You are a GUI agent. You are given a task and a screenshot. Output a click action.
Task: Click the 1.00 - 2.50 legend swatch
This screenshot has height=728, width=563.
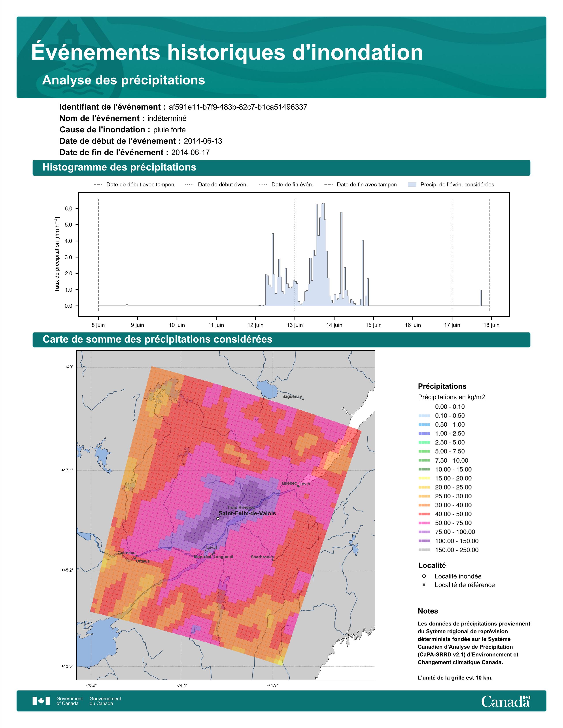click(424, 434)
